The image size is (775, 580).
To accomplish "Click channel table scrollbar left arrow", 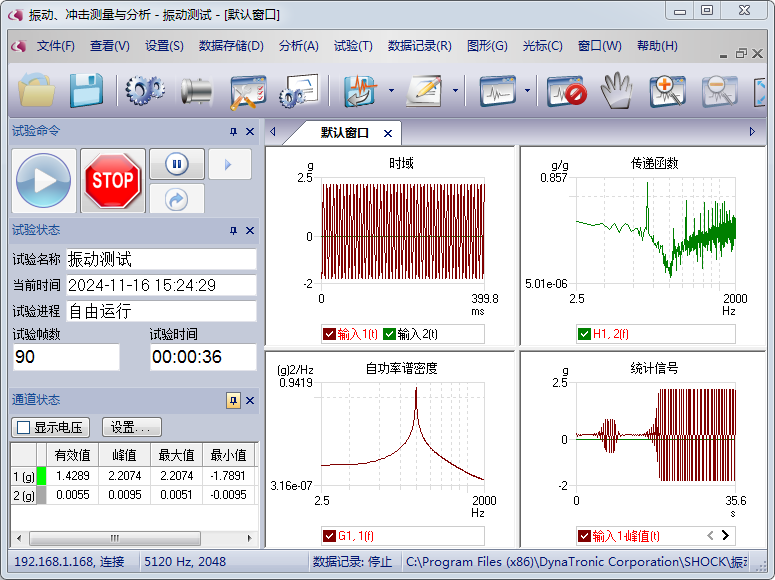I will 19,538.
